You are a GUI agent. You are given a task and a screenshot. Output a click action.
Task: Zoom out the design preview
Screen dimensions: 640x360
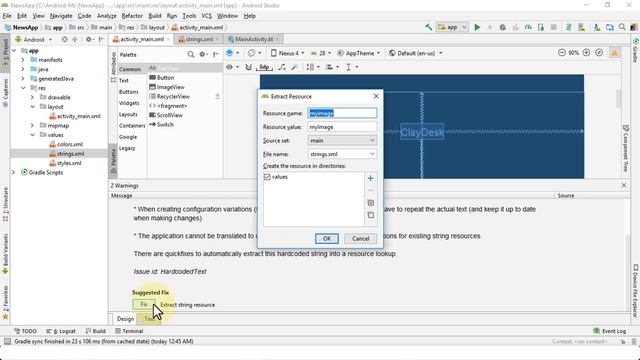(562, 53)
